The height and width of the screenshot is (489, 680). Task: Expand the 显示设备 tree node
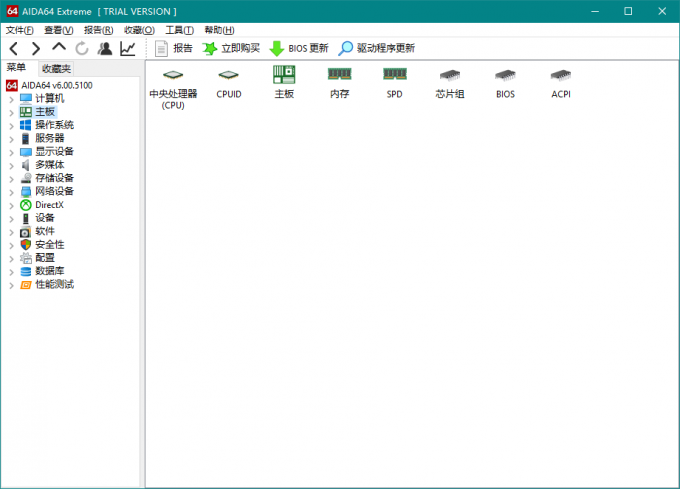click(12, 153)
